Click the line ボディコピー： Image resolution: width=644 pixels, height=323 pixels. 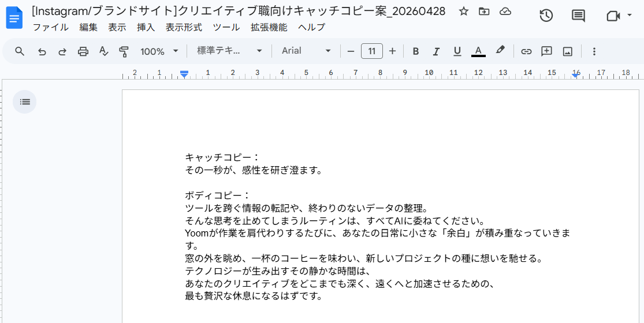(218, 196)
